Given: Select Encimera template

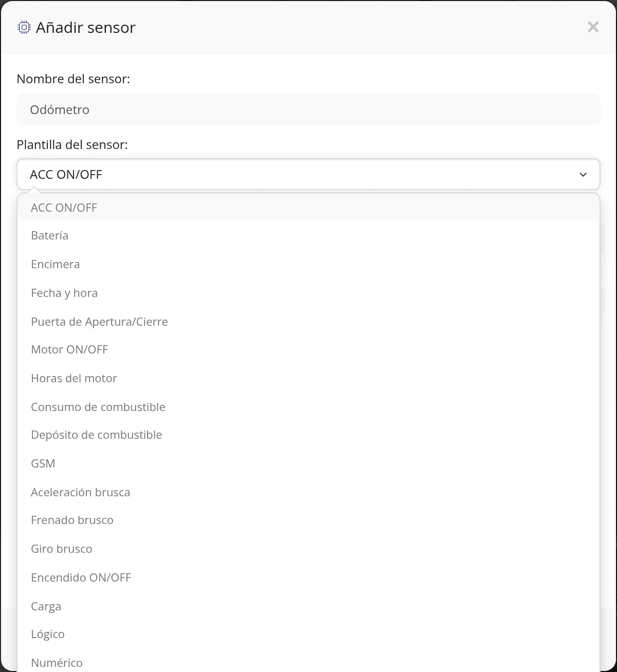Looking at the screenshot, I should tap(308, 264).
